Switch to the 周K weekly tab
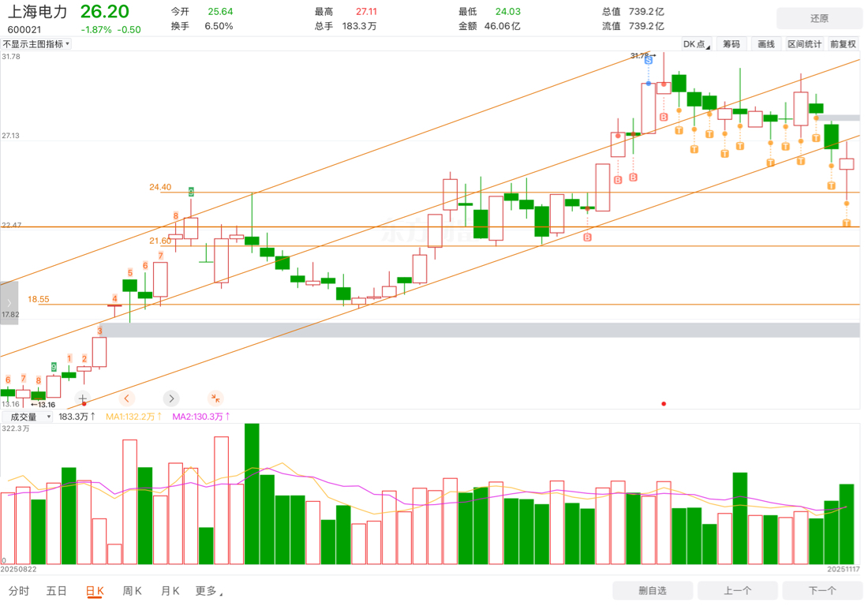The width and height of the screenshot is (868, 606). (133, 591)
